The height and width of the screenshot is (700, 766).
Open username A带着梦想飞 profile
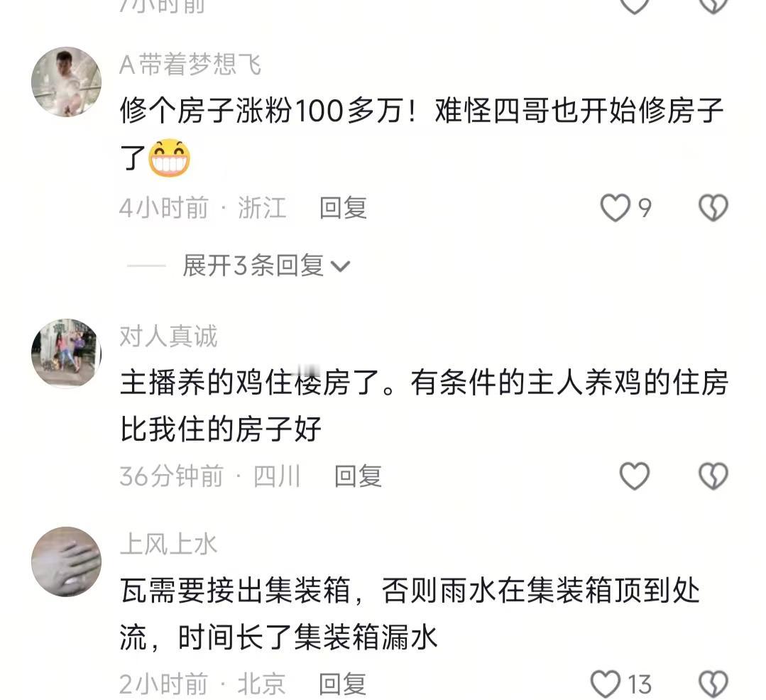pyautogui.click(x=190, y=65)
